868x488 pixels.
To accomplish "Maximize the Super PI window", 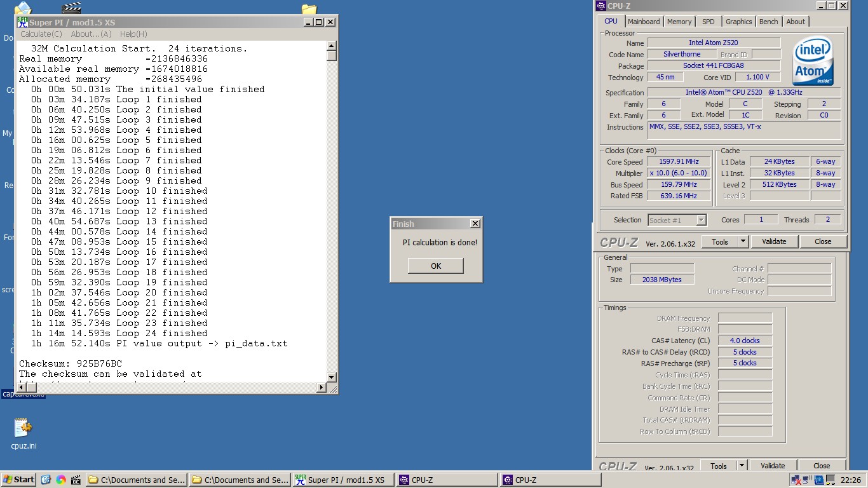I will (319, 22).
